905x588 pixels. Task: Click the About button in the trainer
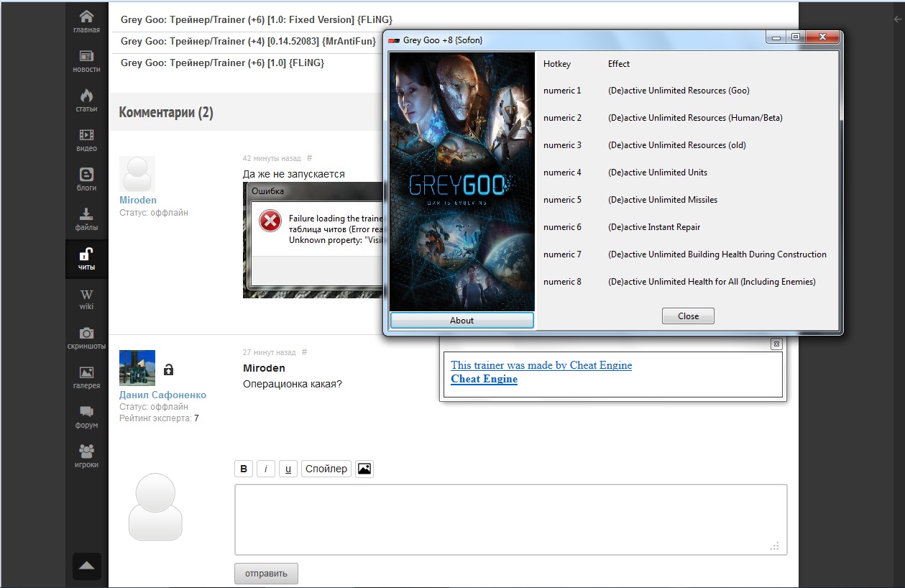[x=461, y=320]
